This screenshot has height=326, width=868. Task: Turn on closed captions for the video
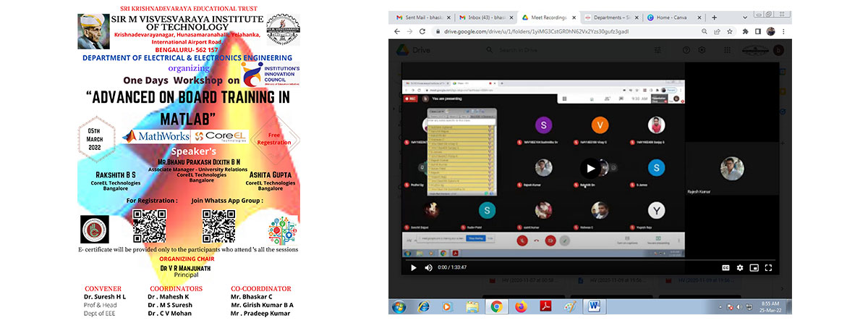(726, 267)
